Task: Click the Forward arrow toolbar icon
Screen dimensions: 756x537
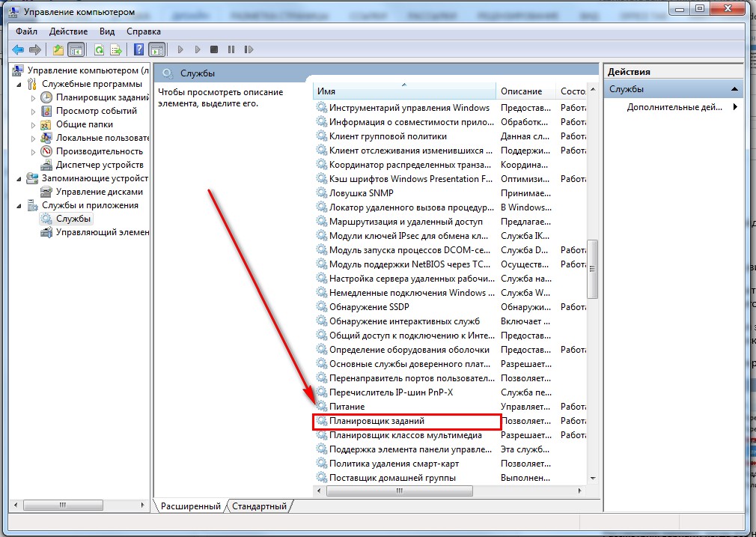Action: pyautogui.click(x=34, y=49)
